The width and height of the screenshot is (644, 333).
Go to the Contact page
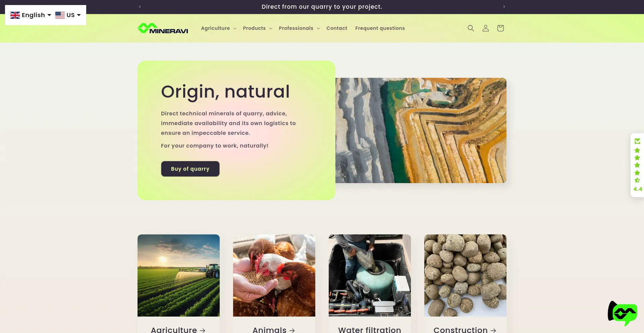coord(337,28)
